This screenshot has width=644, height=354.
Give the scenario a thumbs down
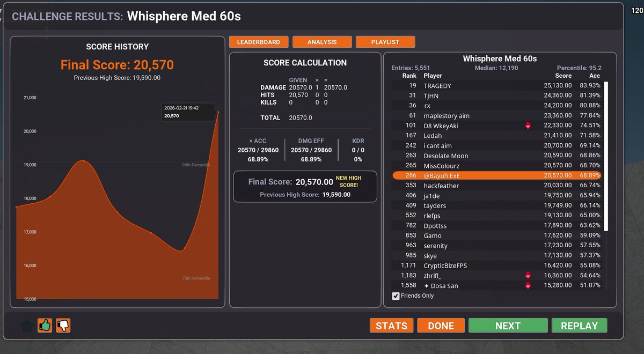63,325
